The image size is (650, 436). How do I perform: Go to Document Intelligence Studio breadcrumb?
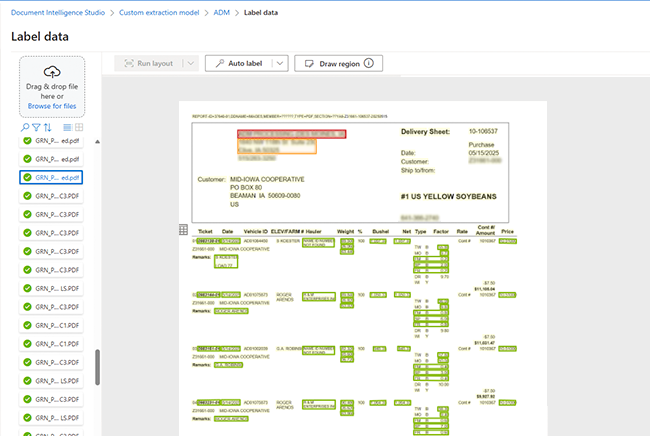click(58, 12)
